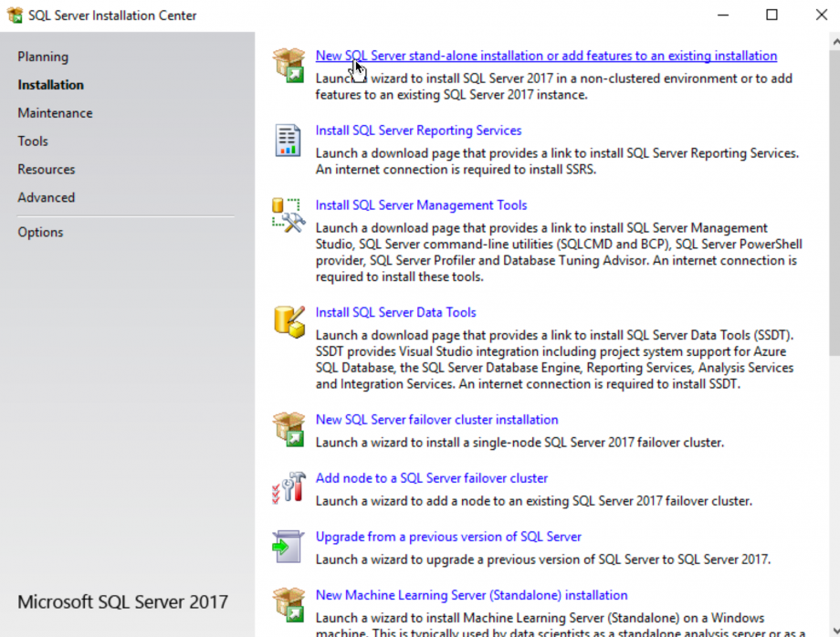Go to the Tools section
840x637 pixels.
coord(33,141)
